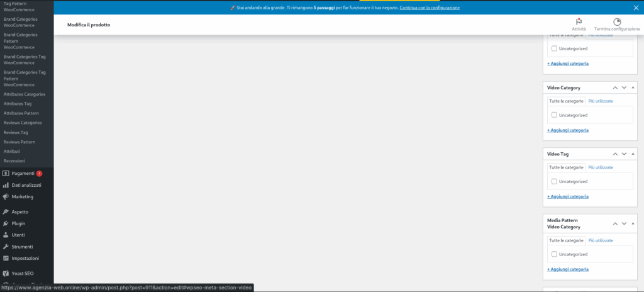644x292 pixels.
Task: Click Aggiungi categoria under Video Tag
Action: [568, 196]
